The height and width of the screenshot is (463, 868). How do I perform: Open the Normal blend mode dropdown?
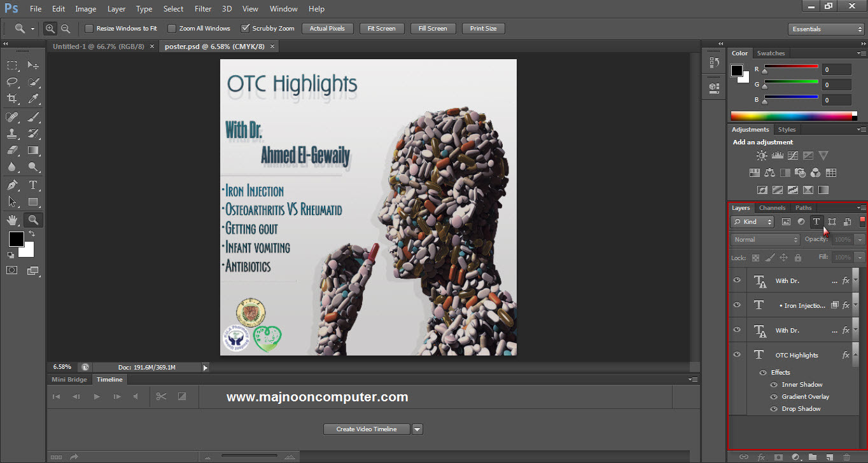[765, 240]
